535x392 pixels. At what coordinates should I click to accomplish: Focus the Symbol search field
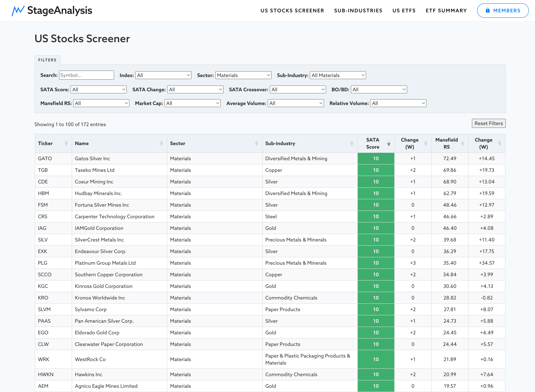click(x=87, y=75)
